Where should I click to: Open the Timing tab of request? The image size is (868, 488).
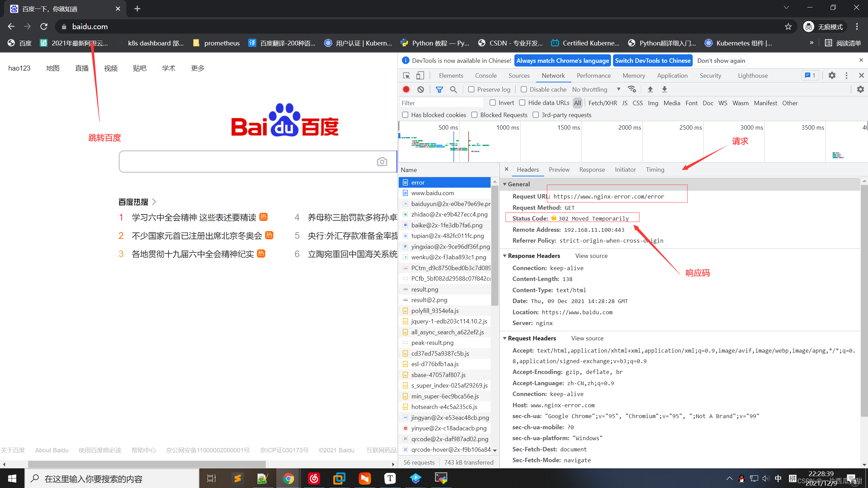[655, 169]
